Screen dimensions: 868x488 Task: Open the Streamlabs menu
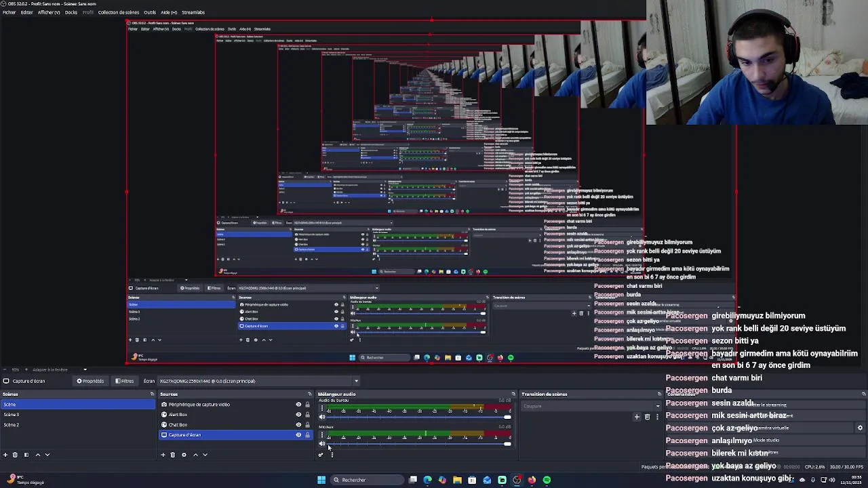pyautogui.click(x=193, y=12)
